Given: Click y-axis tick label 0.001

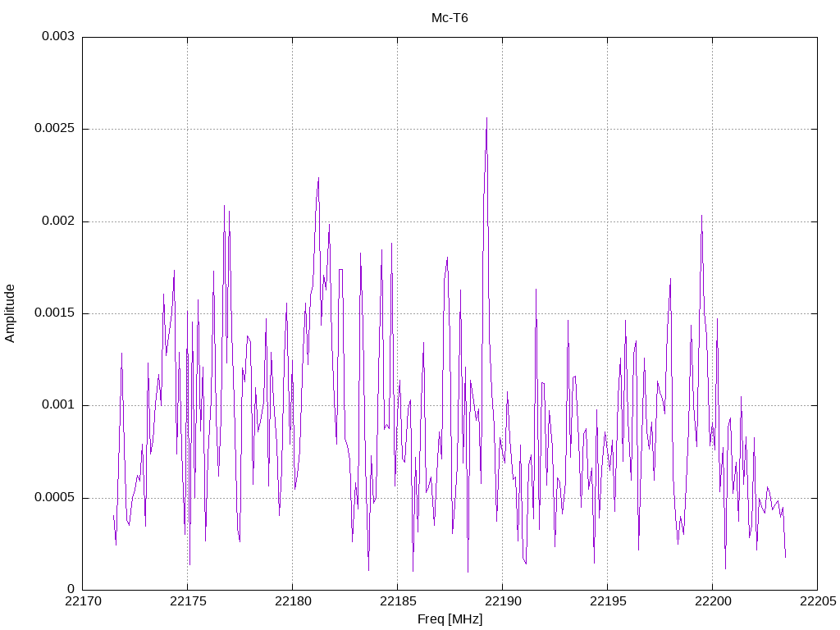Looking at the screenshot, I should (x=58, y=405).
